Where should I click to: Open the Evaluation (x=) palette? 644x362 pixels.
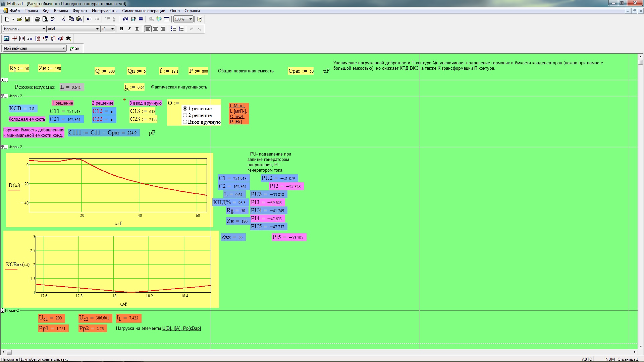click(x=30, y=39)
